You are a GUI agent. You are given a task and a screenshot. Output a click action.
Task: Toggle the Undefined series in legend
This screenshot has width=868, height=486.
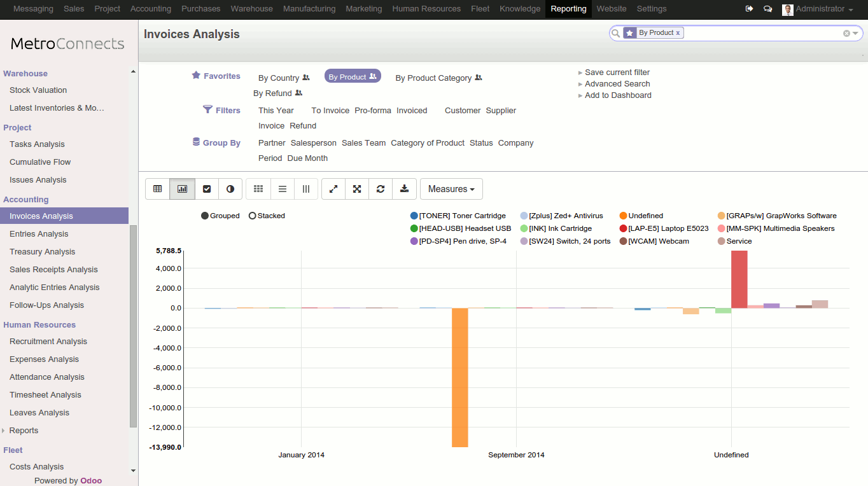(645, 216)
